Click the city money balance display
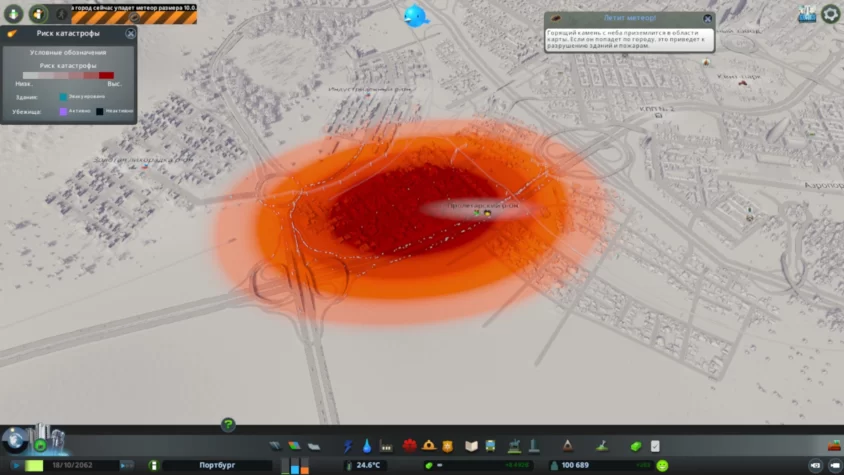The image size is (844, 475). tap(478, 465)
